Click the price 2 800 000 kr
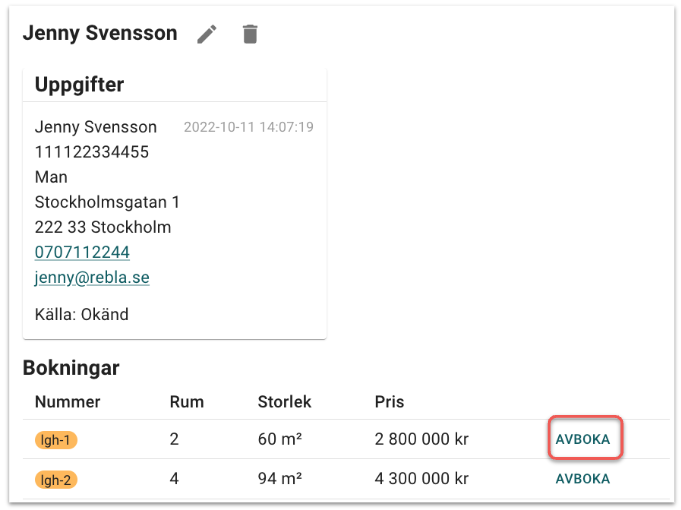Image resolution: width=681 pixels, height=510 pixels. pos(422,439)
